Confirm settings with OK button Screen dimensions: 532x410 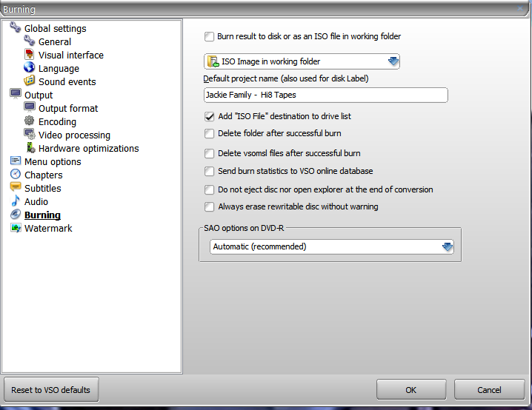[411, 390]
